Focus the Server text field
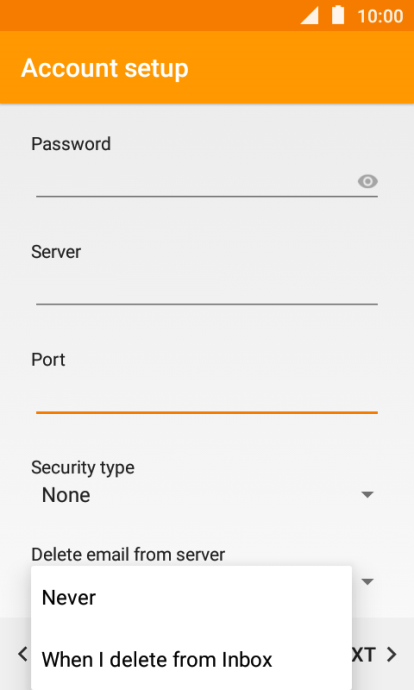414x690 pixels. pos(207,289)
